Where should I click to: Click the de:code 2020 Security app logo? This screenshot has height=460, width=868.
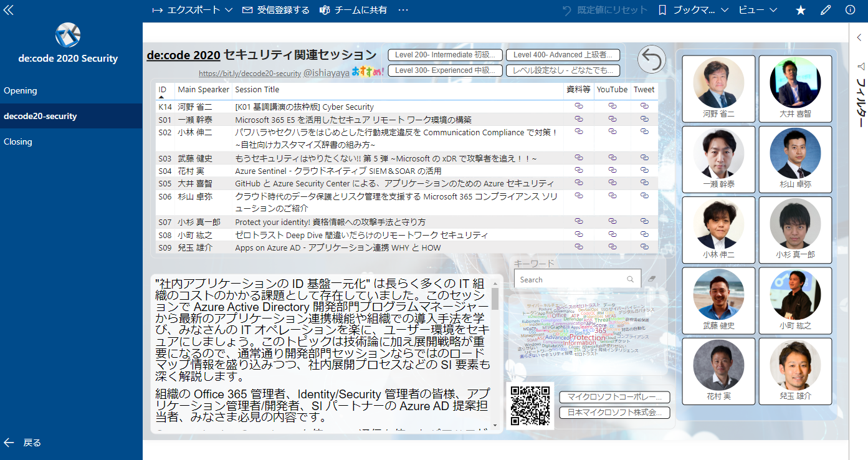point(68,35)
